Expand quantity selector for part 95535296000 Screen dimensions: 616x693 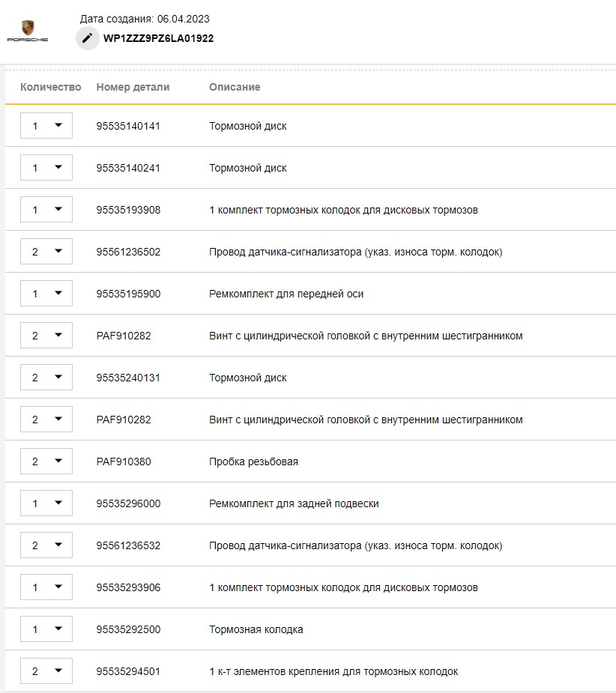pos(46,503)
